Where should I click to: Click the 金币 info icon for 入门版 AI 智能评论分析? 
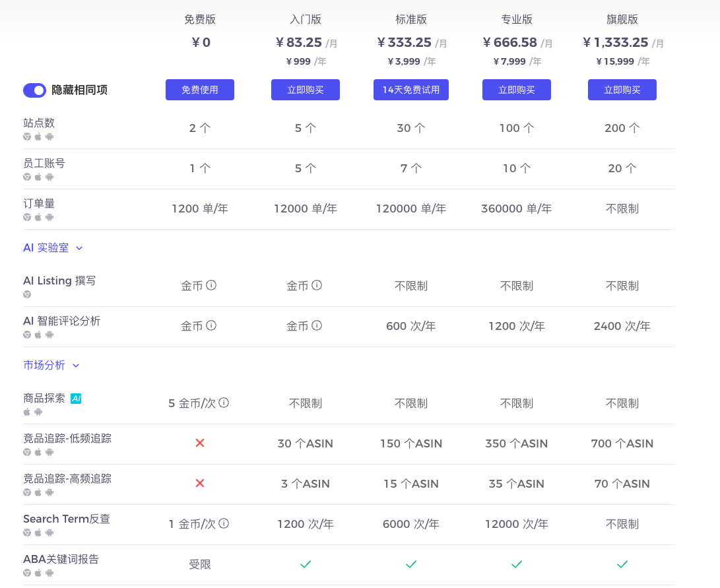coord(317,326)
